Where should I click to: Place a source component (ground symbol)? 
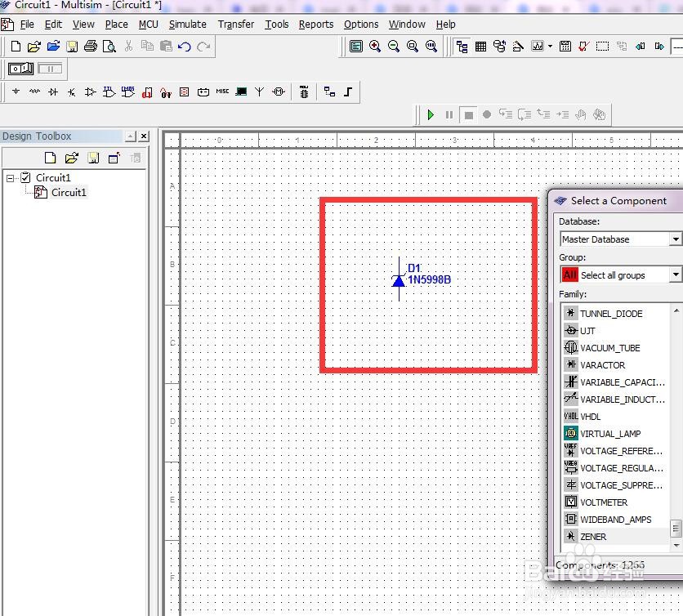click(x=16, y=92)
